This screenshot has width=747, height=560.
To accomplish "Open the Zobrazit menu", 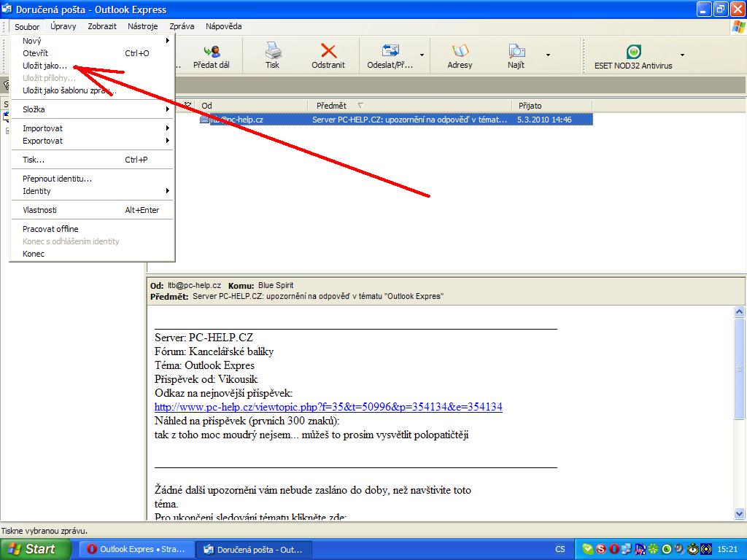I will click(102, 27).
